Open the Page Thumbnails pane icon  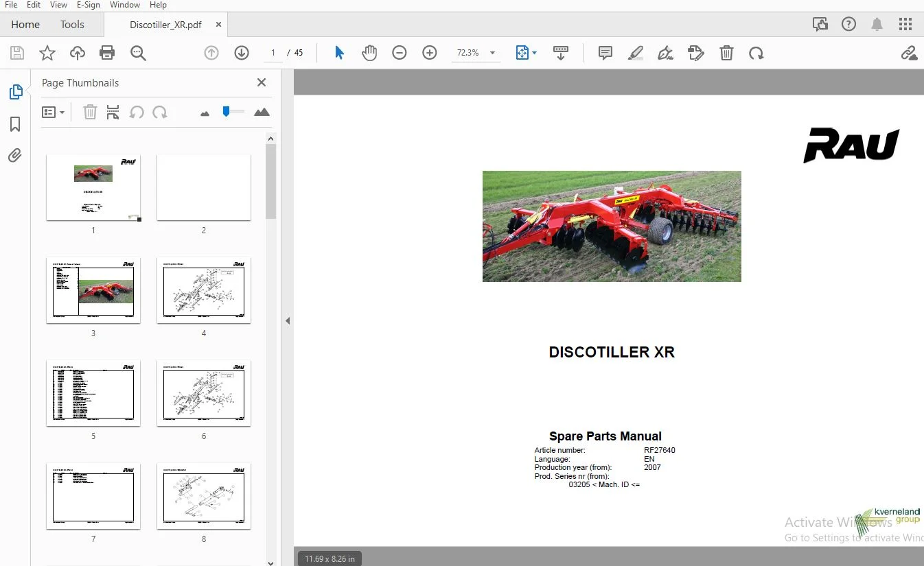pos(15,92)
